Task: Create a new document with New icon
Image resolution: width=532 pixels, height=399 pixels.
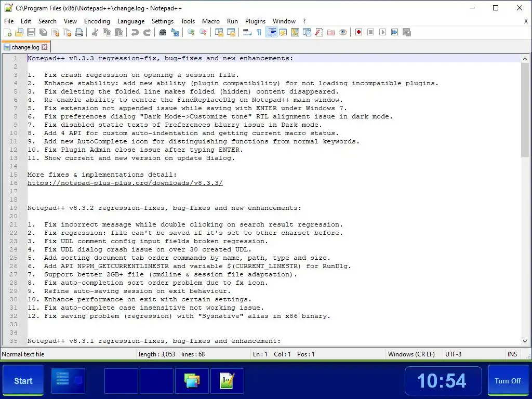Action: 7,32
